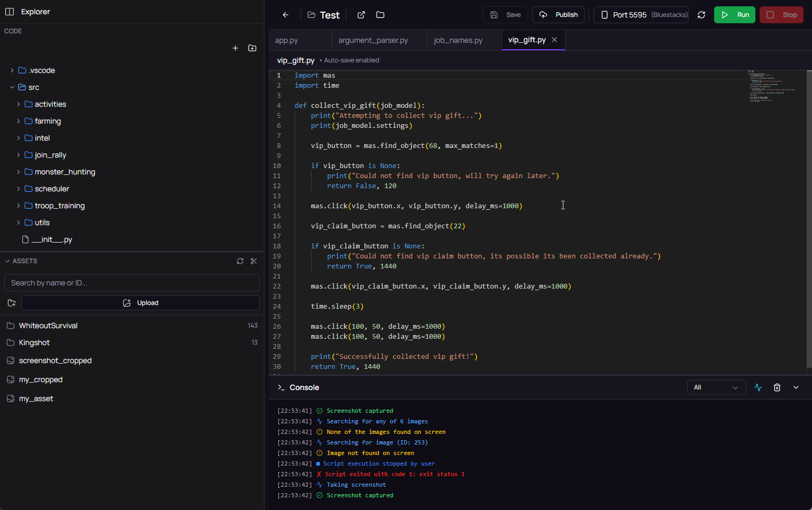Click the refresh icon beside Port 5595
This screenshot has height=510, width=812.
[x=701, y=15]
